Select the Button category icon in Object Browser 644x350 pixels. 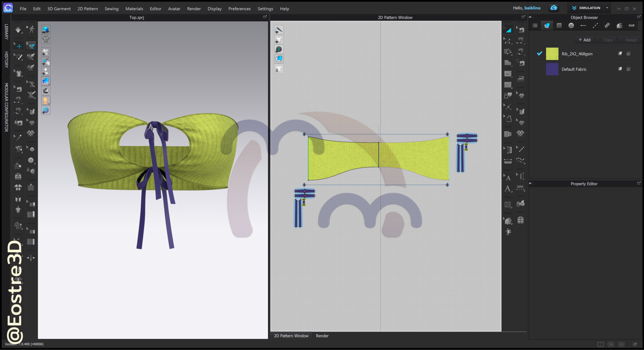(571, 25)
